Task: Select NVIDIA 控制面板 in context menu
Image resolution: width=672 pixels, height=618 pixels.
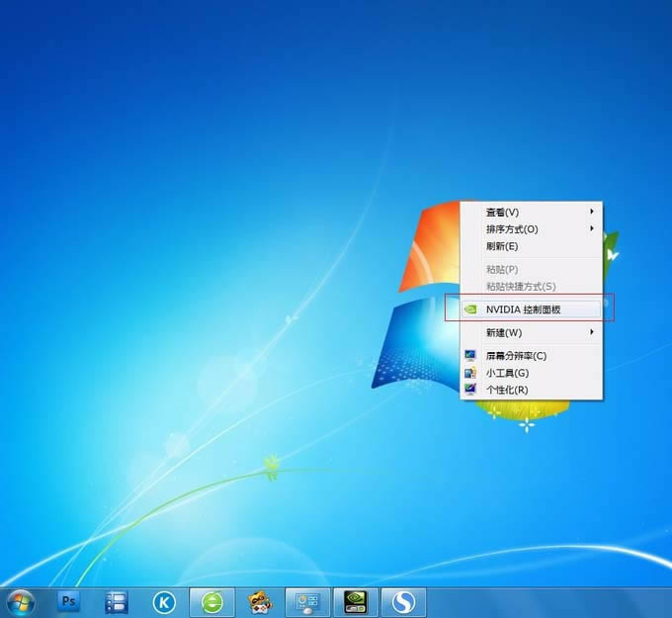Action: pyautogui.click(x=531, y=309)
